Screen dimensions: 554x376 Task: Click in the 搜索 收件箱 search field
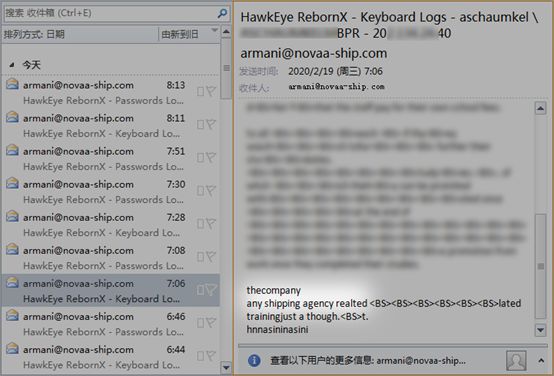click(110, 13)
